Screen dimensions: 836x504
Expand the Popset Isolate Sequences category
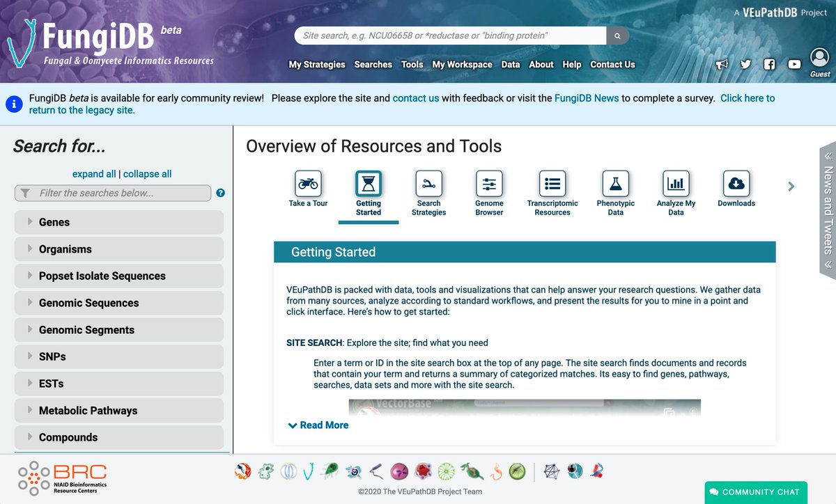119,276
